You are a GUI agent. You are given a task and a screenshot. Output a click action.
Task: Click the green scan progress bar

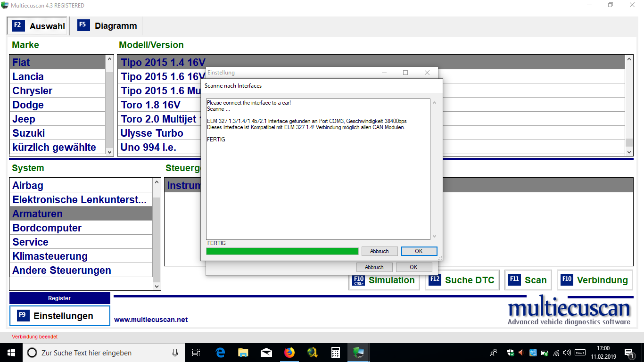pos(282,251)
